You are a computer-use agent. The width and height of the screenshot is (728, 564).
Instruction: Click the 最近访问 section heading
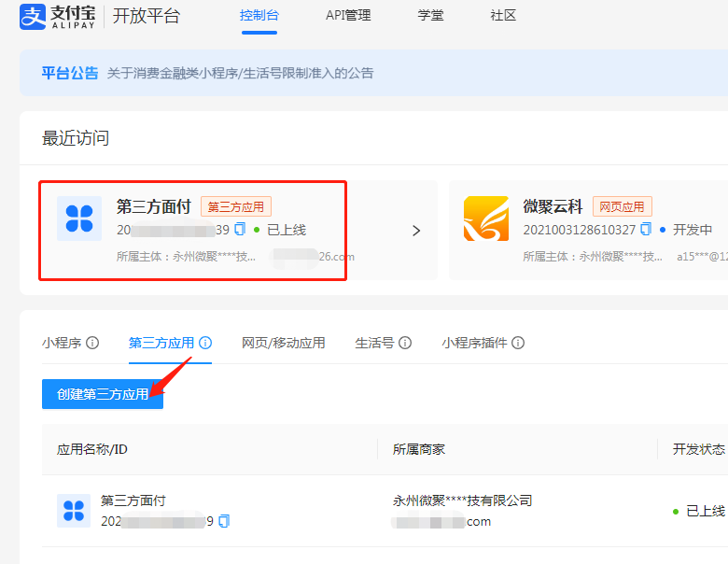(x=76, y=138)
